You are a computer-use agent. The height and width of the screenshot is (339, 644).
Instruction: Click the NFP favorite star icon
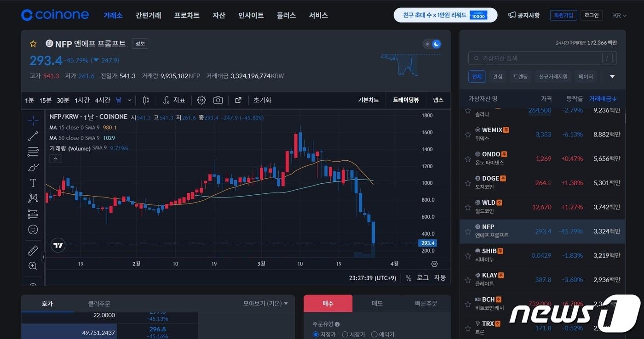(x=33, y=44)
